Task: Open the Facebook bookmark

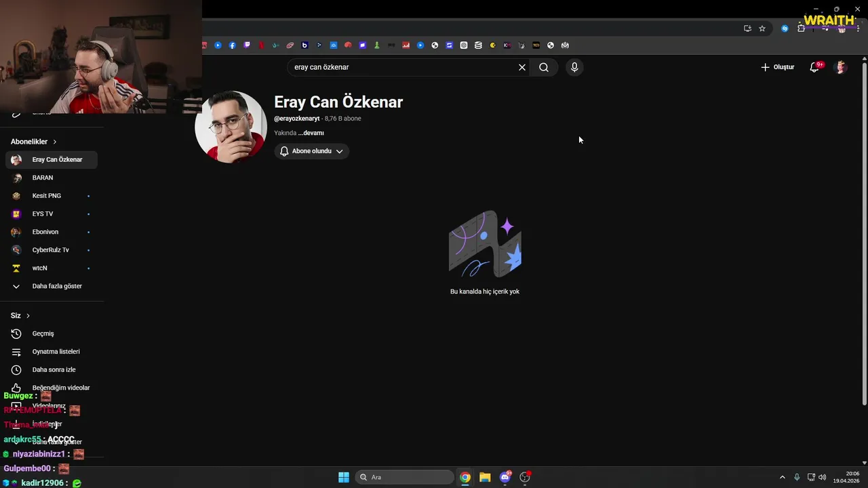Action: coord(233,45)
